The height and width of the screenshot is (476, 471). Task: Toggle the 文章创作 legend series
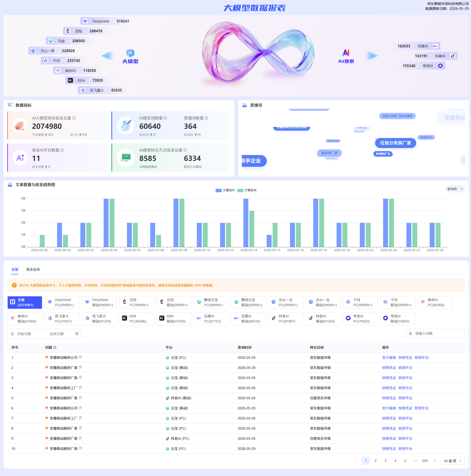[x=225, y=190]
